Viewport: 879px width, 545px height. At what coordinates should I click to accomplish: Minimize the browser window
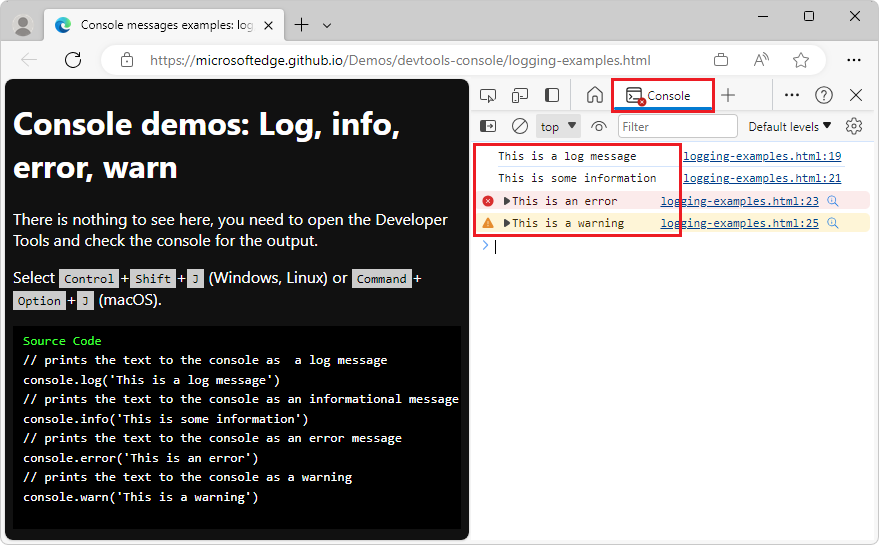pos(763,16)
